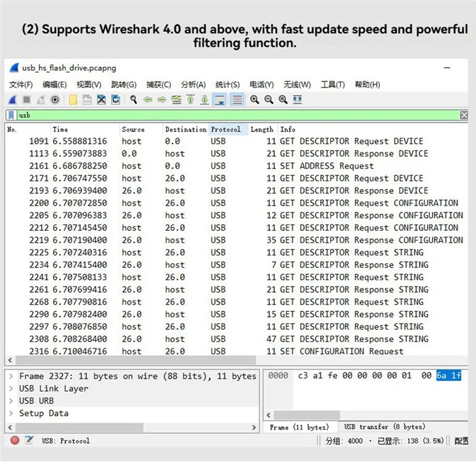This screenshot has height=476, width=476.
Task: Close the capture file with the X icon
Action: (x=101, y=99)
